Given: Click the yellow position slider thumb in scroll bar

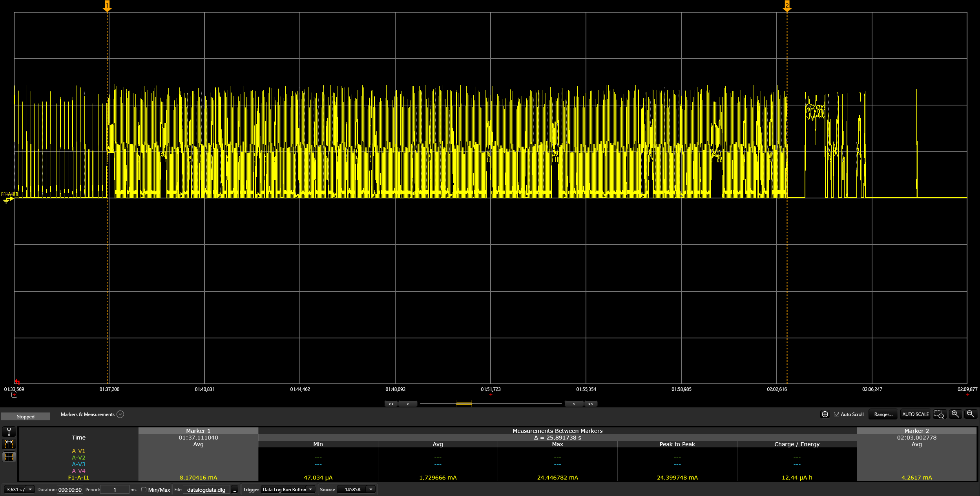Looking at the screenshot, I should 464,404.
